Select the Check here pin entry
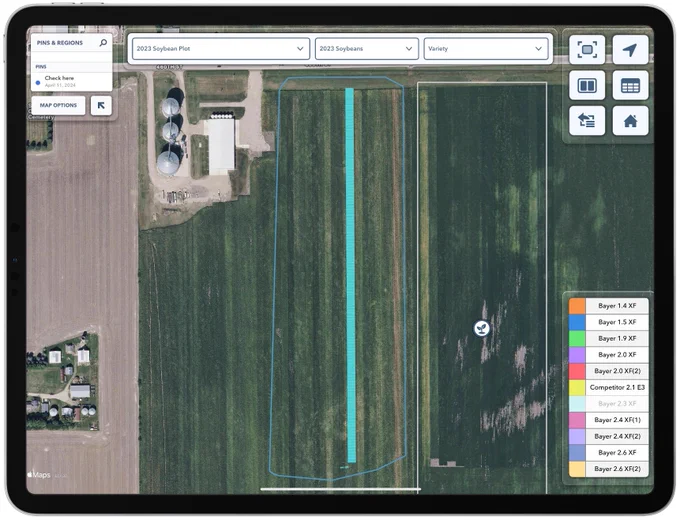This screenshot has height=520, width=680. pos(72,82)
